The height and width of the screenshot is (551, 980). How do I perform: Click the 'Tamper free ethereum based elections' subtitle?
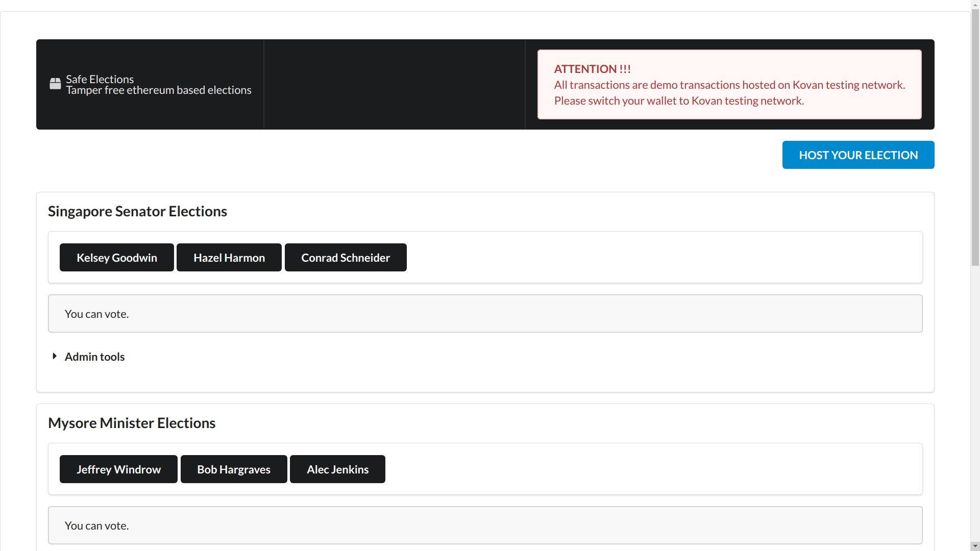click(159, 90)
